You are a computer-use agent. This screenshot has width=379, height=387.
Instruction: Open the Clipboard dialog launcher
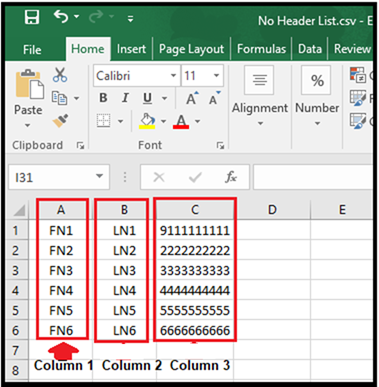80,145
